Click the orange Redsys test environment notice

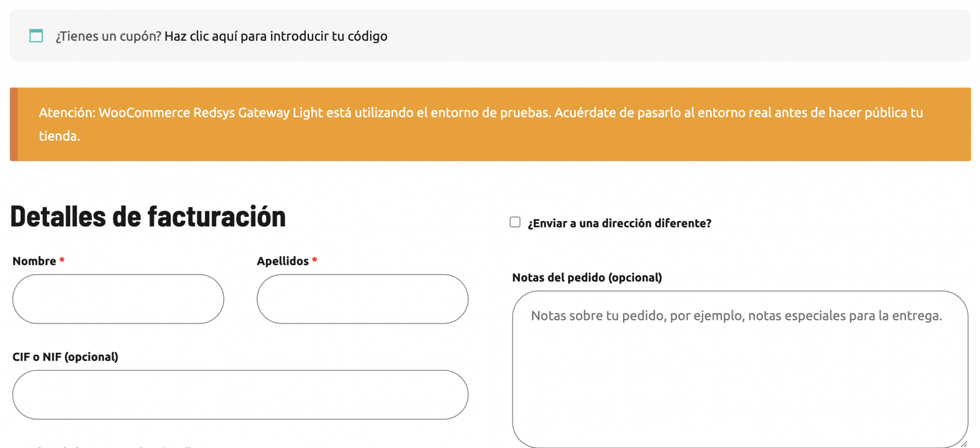490,124
